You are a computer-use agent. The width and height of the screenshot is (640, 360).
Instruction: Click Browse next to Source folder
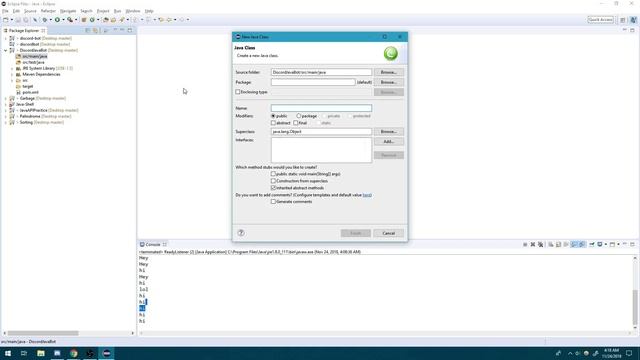click(389, 72)
